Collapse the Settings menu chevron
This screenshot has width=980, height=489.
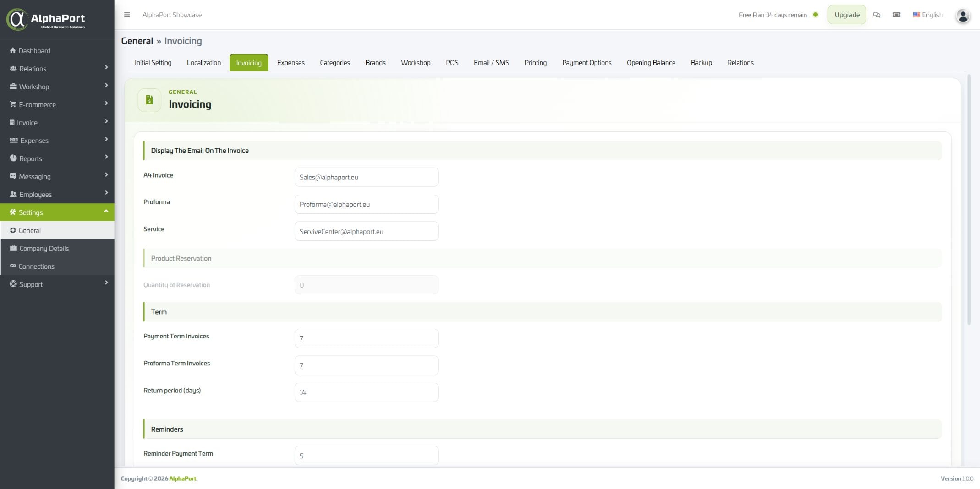(106, 211)
